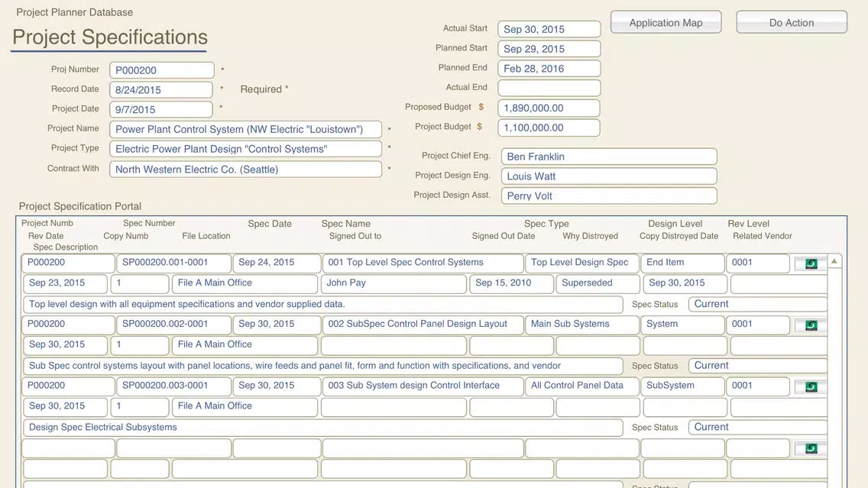Click green icon on the empty fourth portal row
Viewport: 868px width, 488px height.
811,448
